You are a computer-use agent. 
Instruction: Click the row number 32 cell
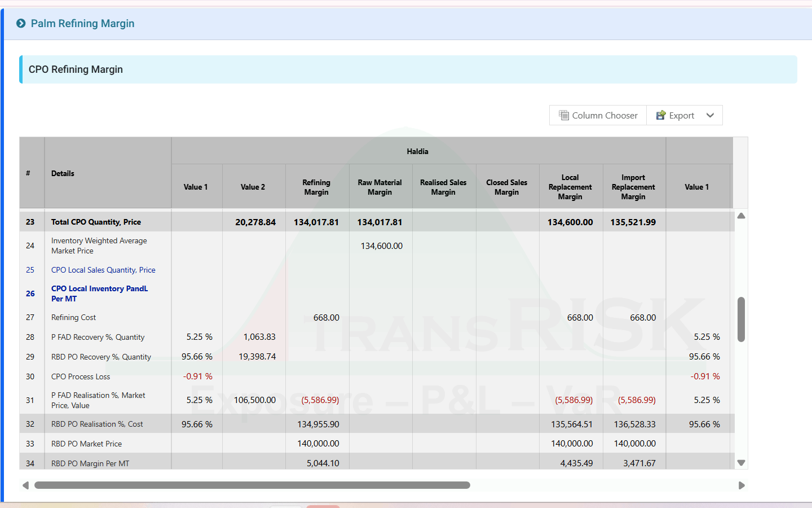30,424
